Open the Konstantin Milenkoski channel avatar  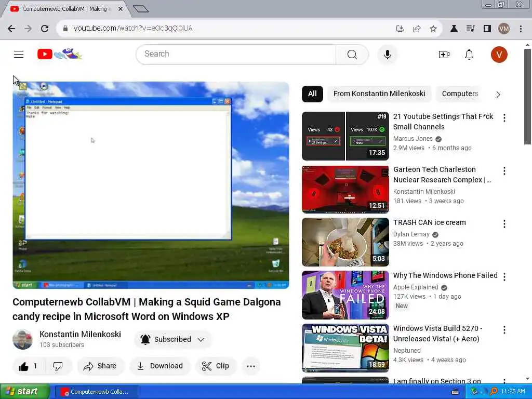coord(23,339)
